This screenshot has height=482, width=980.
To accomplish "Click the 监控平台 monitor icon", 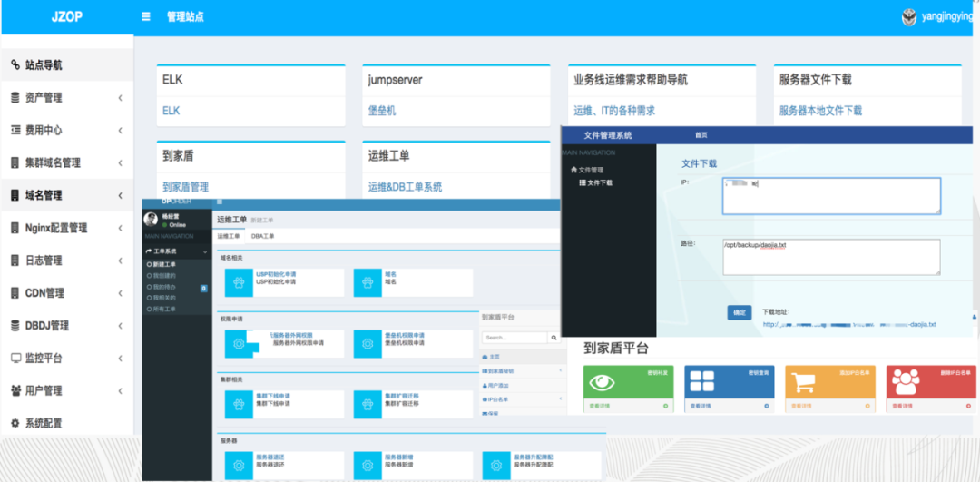I will click(15, 359).
